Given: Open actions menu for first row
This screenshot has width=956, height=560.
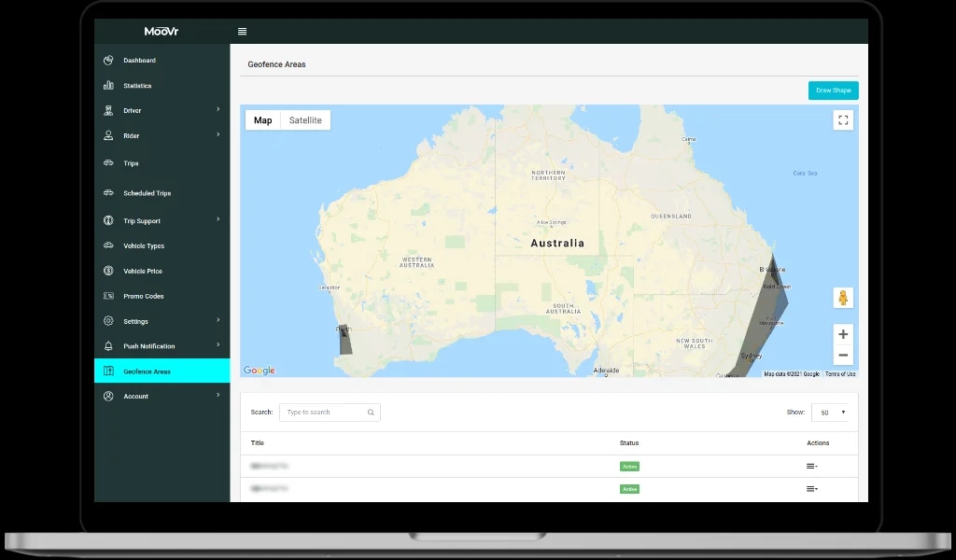Looking at the screenshot, I should coord(811,466).
